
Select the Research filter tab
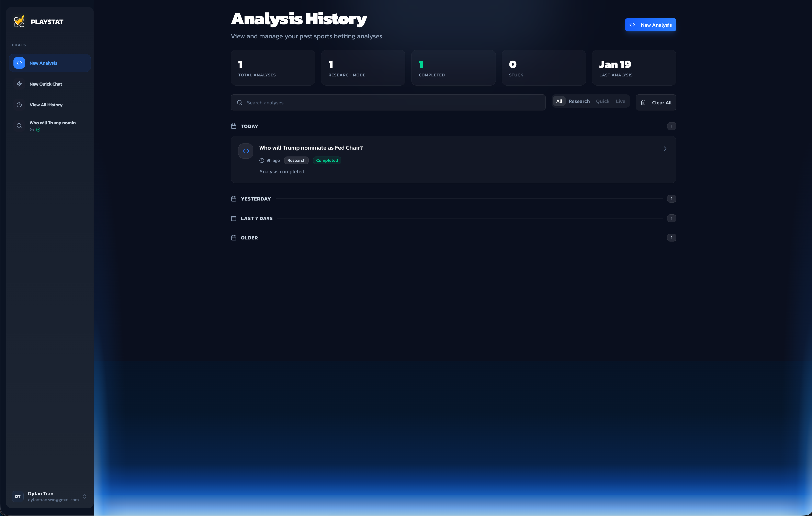tap(579, 101)
